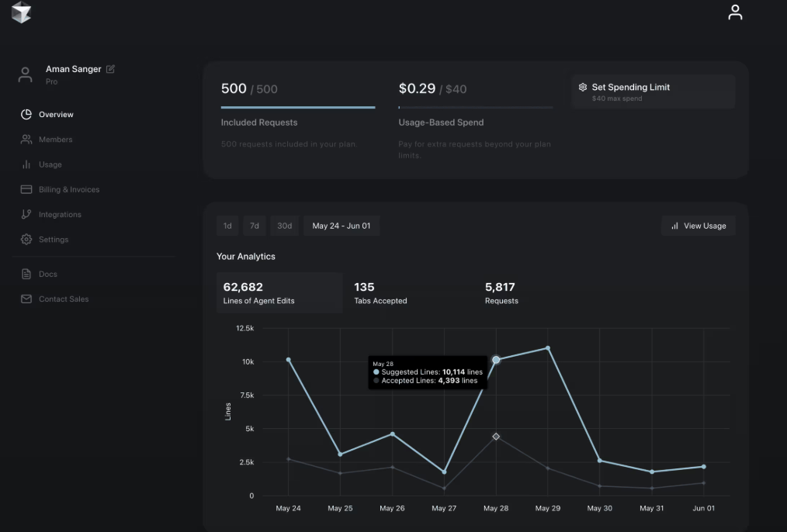This screenshot has height=532, width=787.
Task: Click the Usage bar chart icon
Action: pos(26,164)
